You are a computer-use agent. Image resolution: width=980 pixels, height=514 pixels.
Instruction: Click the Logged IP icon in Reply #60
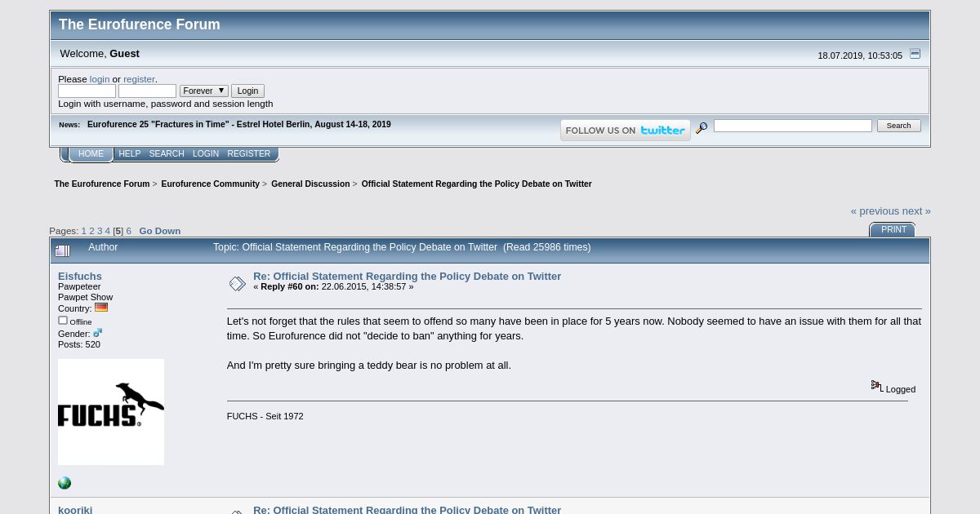coord(876,386)
